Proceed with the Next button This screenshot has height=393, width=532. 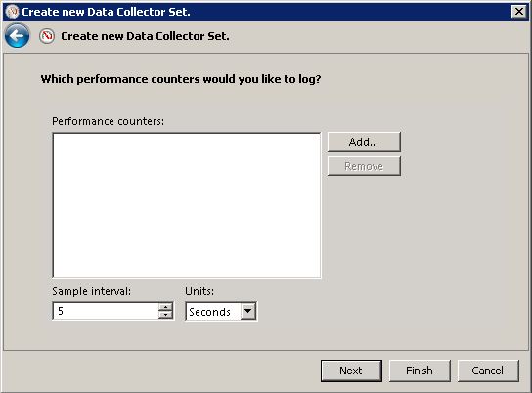coord(351,371)
